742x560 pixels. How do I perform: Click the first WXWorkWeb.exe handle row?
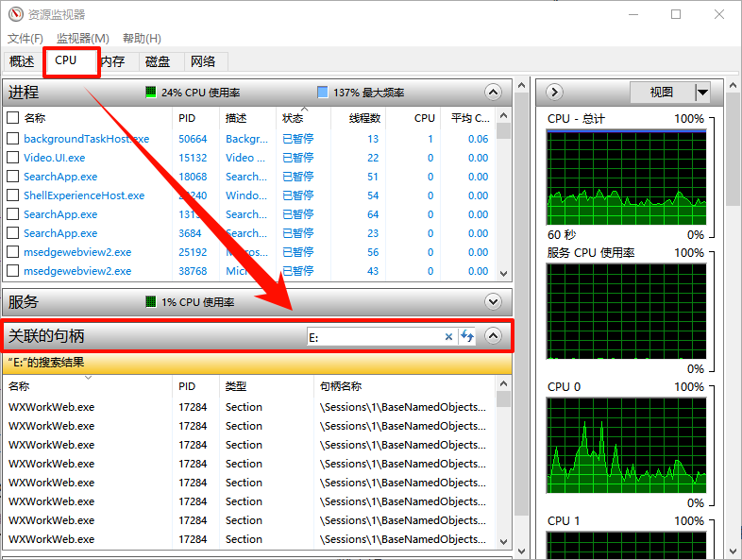pos(249,407)
